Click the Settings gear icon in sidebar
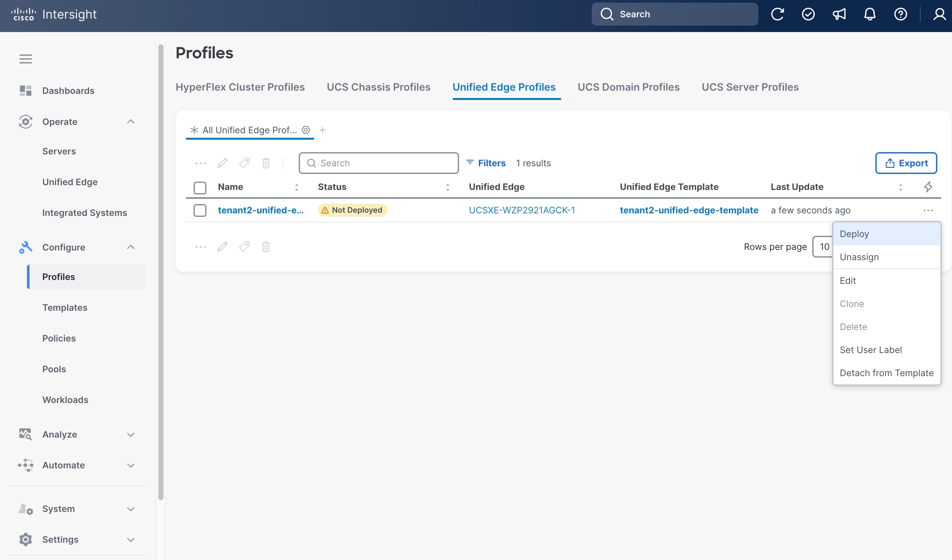 (x=26, y=539)
